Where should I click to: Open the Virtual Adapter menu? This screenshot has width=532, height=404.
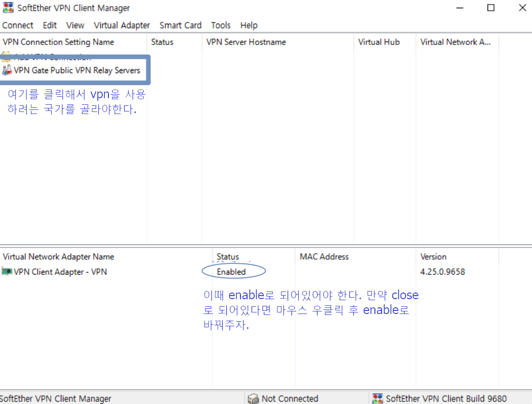click(x=122, y=26)
